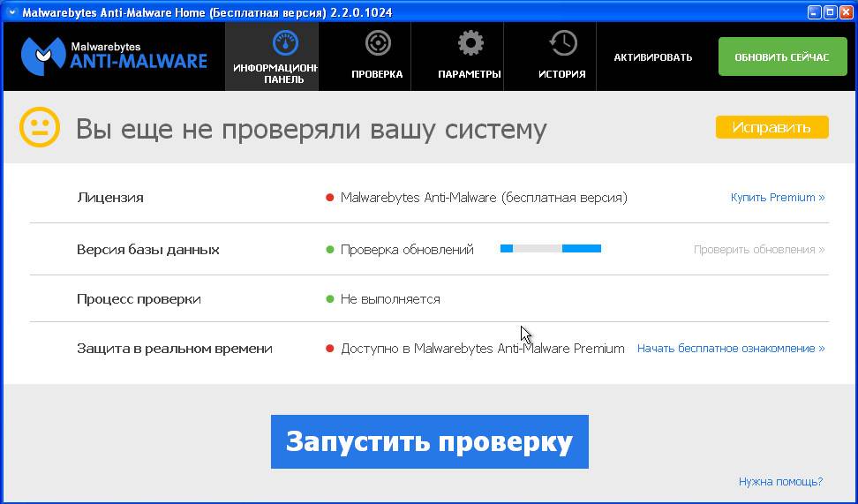This screenshot has height=504, width=858.
Task: Click the title bar system menu icon
Action: [11, 12]
